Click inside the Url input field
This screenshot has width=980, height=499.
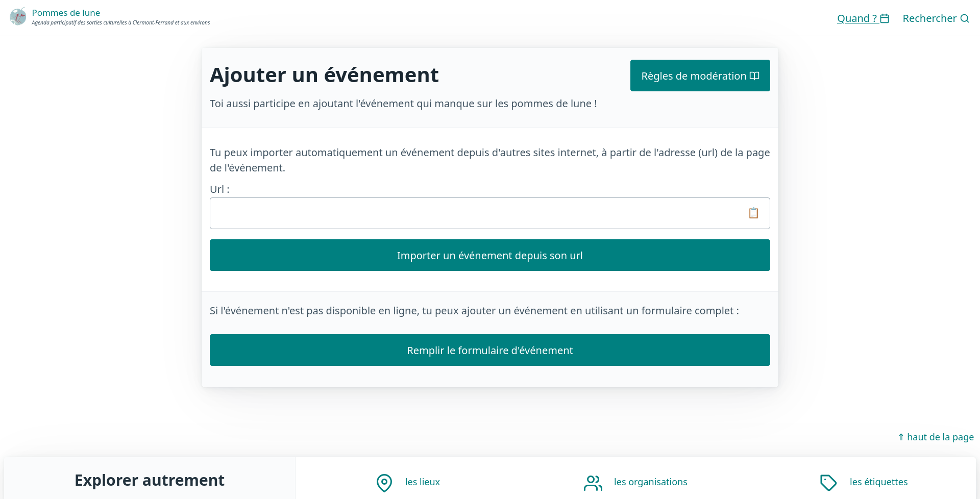[459, 213]
